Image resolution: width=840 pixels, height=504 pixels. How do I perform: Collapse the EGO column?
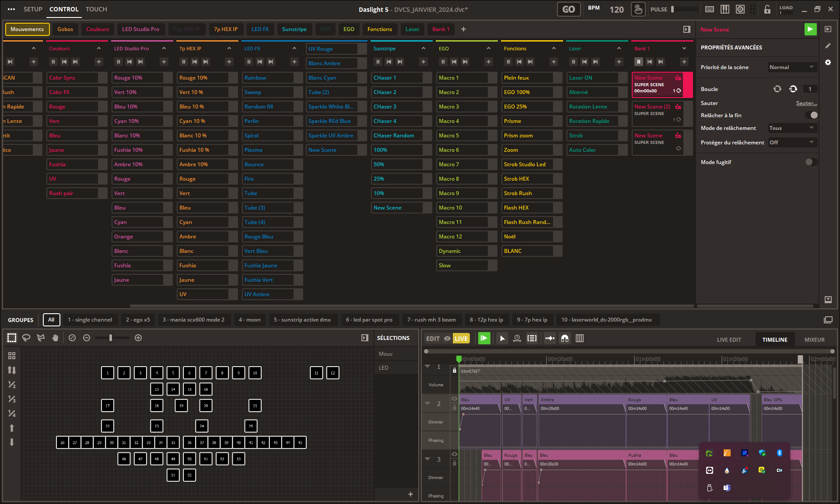(x=489, y=49)
